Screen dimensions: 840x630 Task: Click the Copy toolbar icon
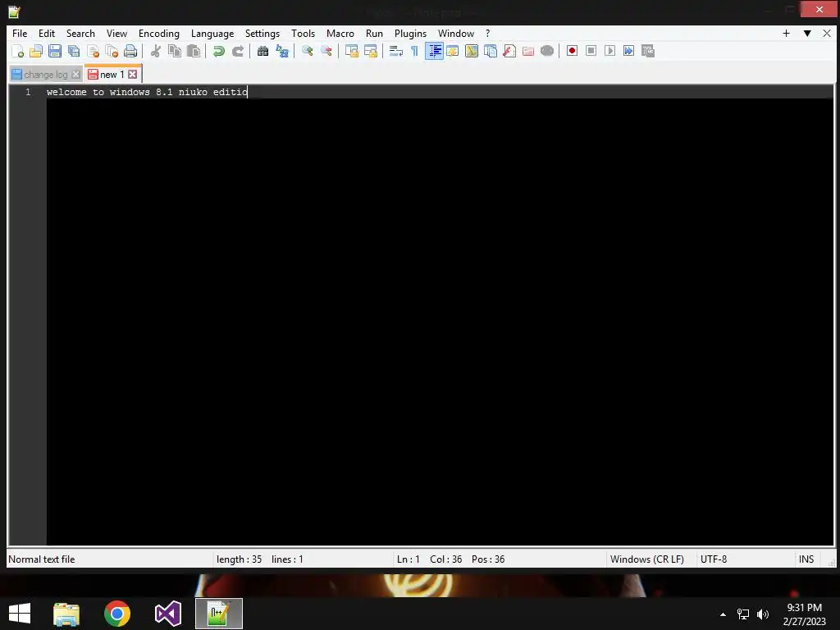tap(175, 51)
